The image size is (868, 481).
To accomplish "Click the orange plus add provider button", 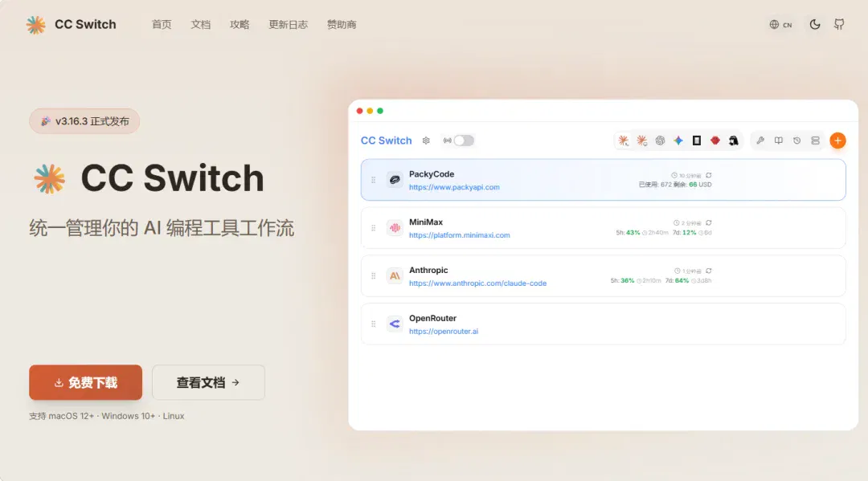I will (x=837, y=141).
